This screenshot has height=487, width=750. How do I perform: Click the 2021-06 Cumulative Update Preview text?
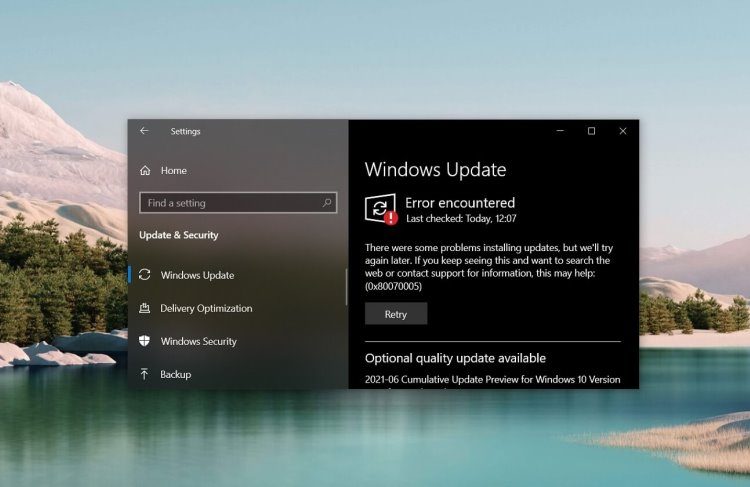click(492, 380)
